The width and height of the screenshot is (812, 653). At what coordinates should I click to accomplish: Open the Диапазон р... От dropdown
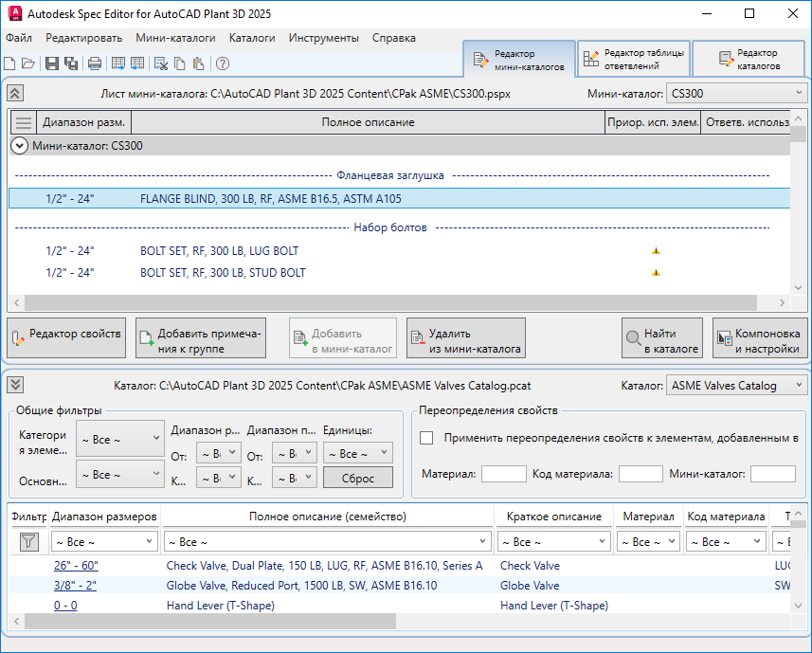(x=219, y=454)
